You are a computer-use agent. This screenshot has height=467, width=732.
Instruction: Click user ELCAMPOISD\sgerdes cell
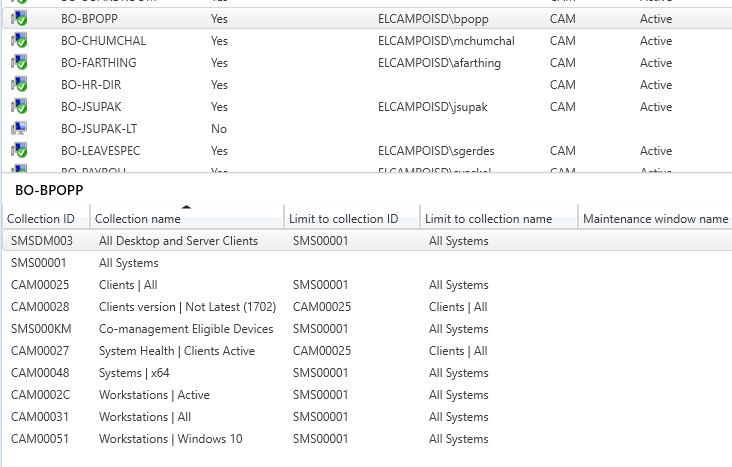click(x=436, y=150)
